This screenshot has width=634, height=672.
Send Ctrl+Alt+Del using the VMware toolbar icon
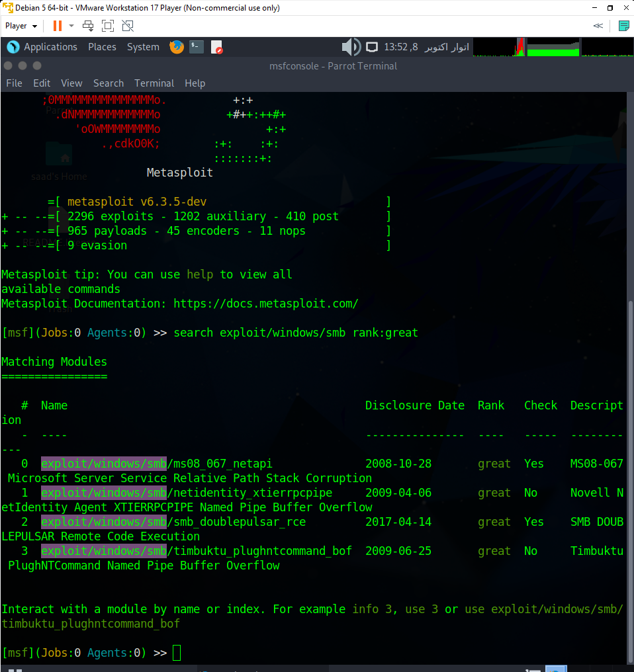click(x=87, y=25)
